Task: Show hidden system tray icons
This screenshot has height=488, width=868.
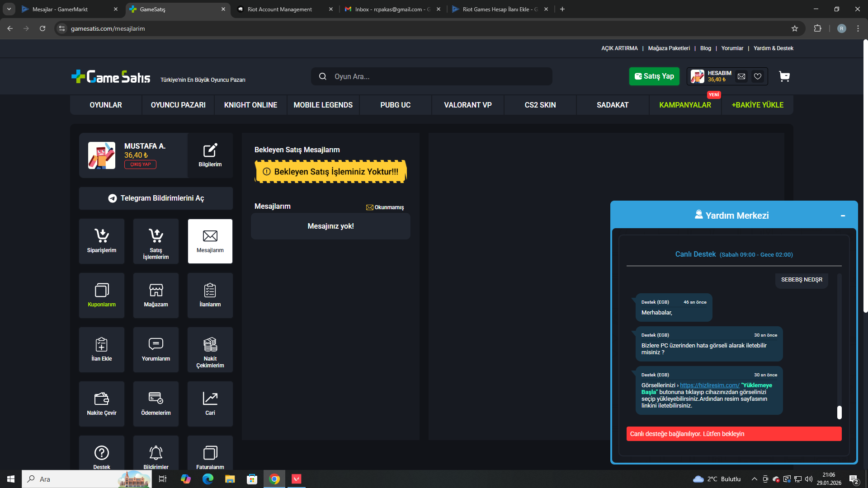Action: click(x=754, y=479)
